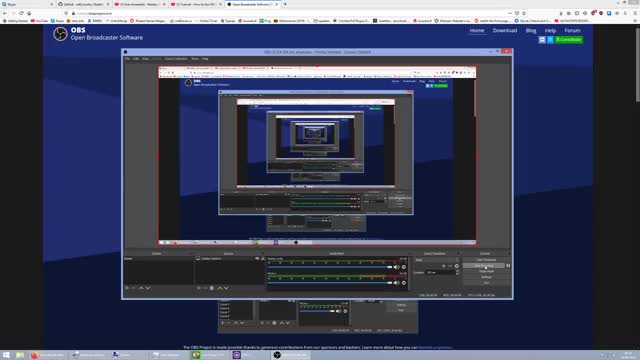Adjust the Mic/Aux volume slider
The height and width of the screenshot is (360, 640).
click(x=330, y=283)
